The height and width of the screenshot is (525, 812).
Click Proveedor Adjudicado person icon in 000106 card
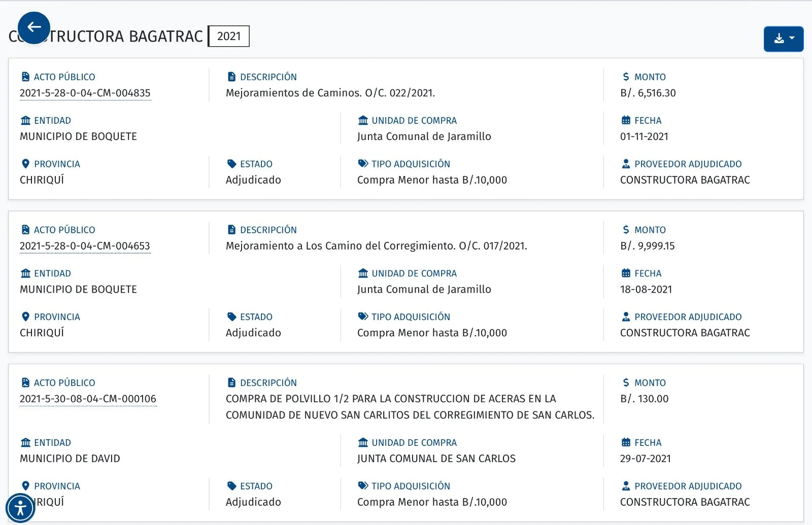pyautogui.click(x=626, y=486)
